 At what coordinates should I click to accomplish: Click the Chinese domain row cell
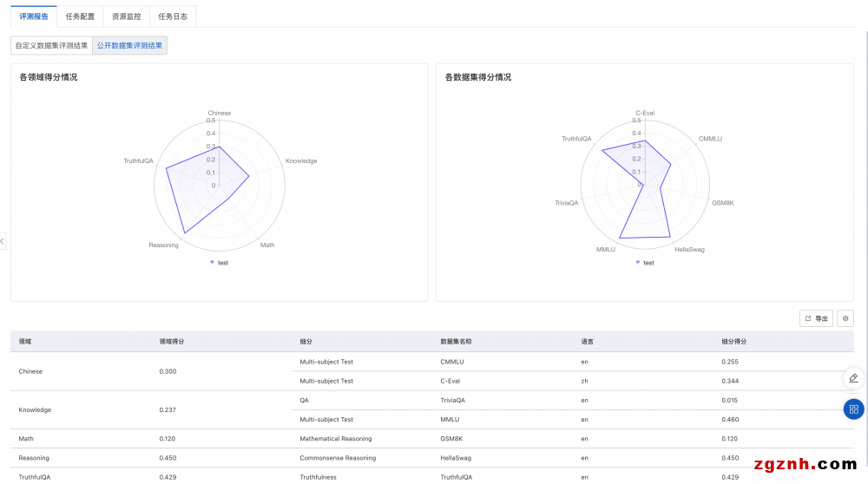[30, 371]
